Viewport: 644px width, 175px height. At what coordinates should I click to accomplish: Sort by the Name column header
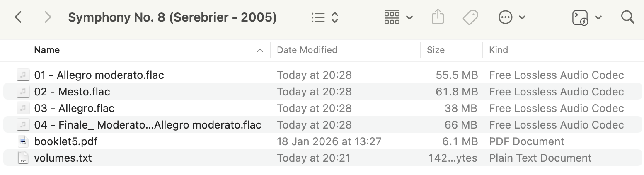(x=47, y=50)
